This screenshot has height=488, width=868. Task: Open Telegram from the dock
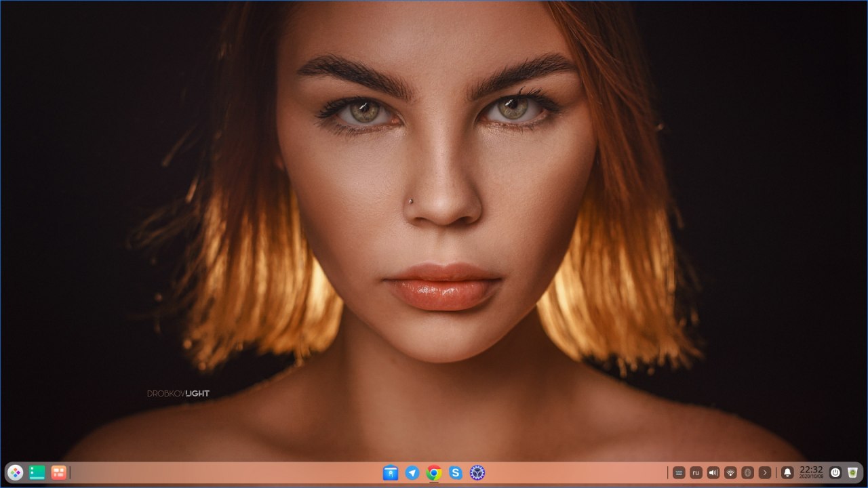tap(412, 472)
